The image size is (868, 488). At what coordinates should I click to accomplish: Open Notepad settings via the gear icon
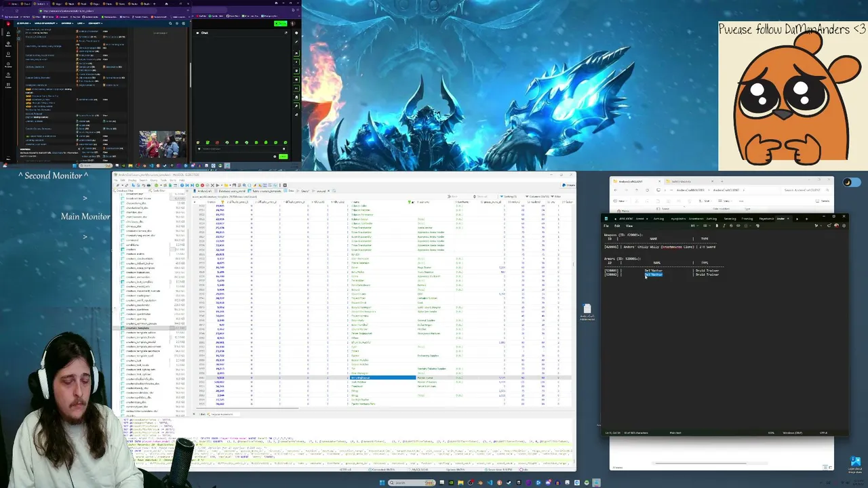[843, 226]
